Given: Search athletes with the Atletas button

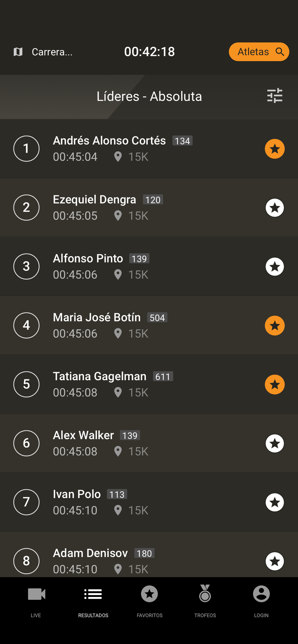Looking at the screenshot, I should (x=259, y=52).
